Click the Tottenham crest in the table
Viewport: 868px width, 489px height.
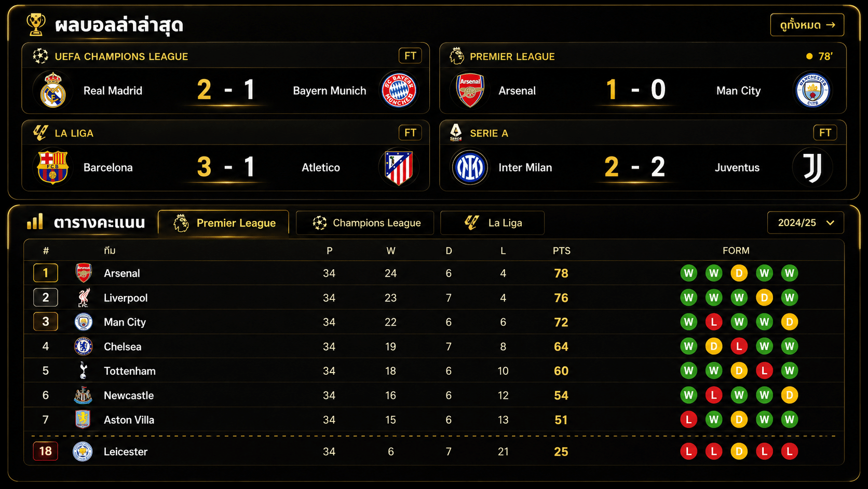(83, 371)
